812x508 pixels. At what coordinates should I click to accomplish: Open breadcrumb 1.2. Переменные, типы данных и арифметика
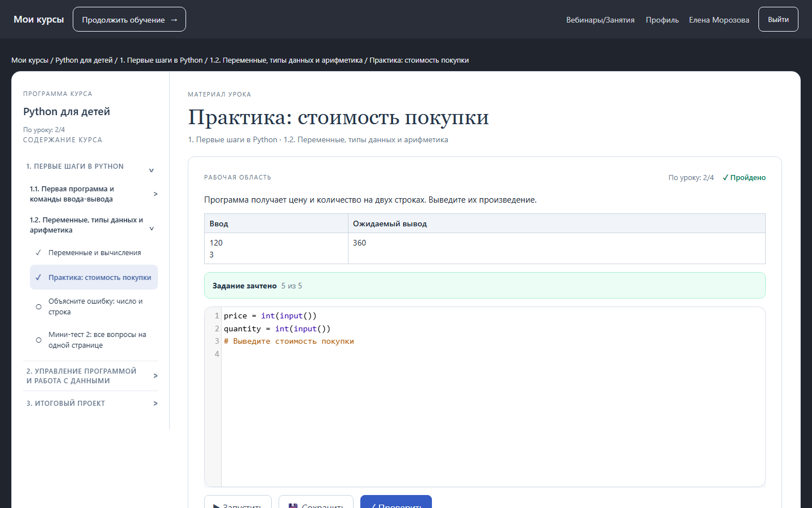286,60
